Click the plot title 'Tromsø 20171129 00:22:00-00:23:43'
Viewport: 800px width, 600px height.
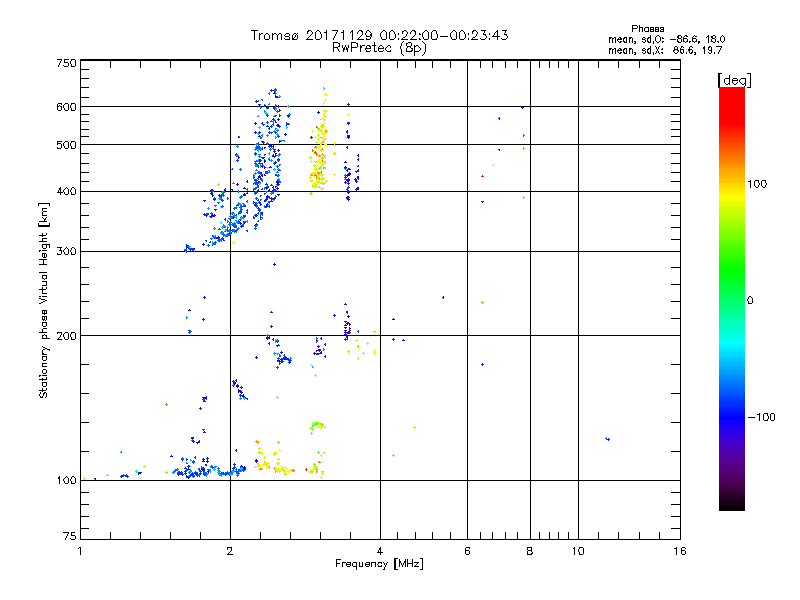coord(379,35)
